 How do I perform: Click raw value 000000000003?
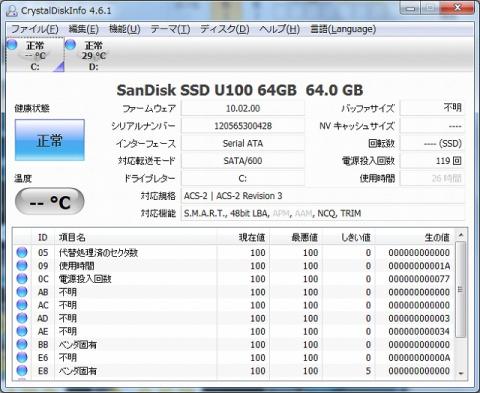coord(419,318)
